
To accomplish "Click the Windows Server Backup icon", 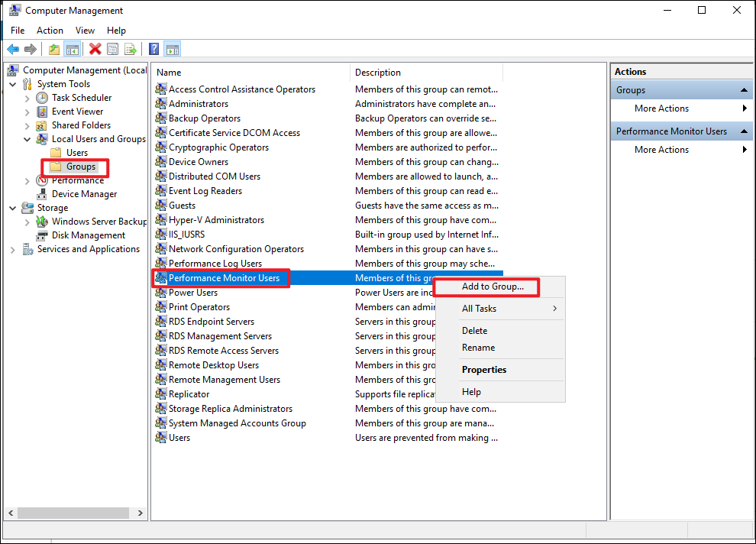I will 42,222.
